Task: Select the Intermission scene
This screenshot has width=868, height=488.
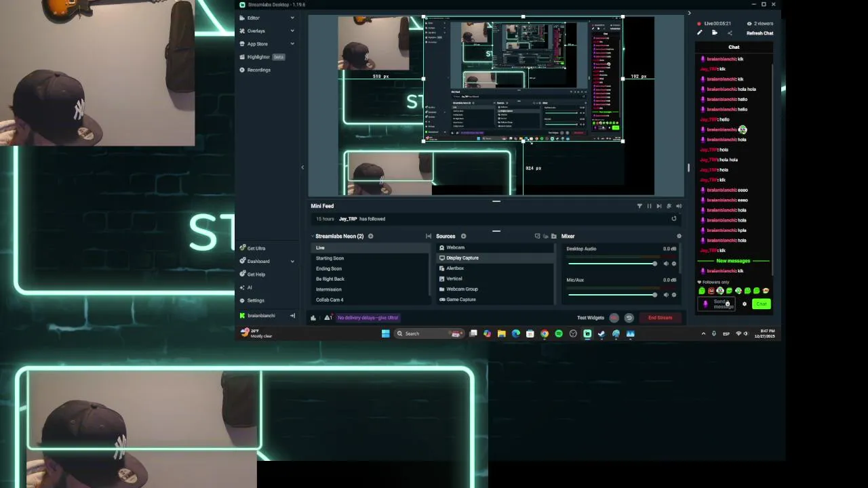Action: click(x=370, y=289)
